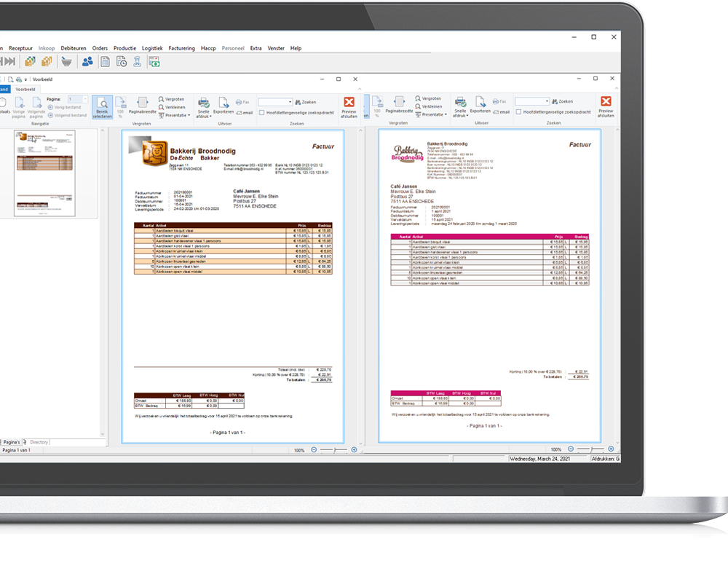Open the Help menu
The height and width of the screenshot is (563, 728).
coord(296,48)
